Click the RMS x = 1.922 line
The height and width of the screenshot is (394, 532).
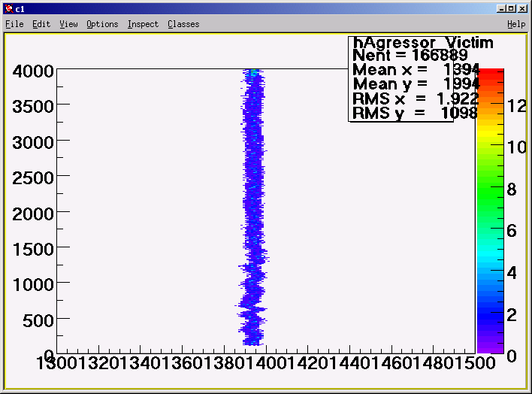click(x=416, y=98)
